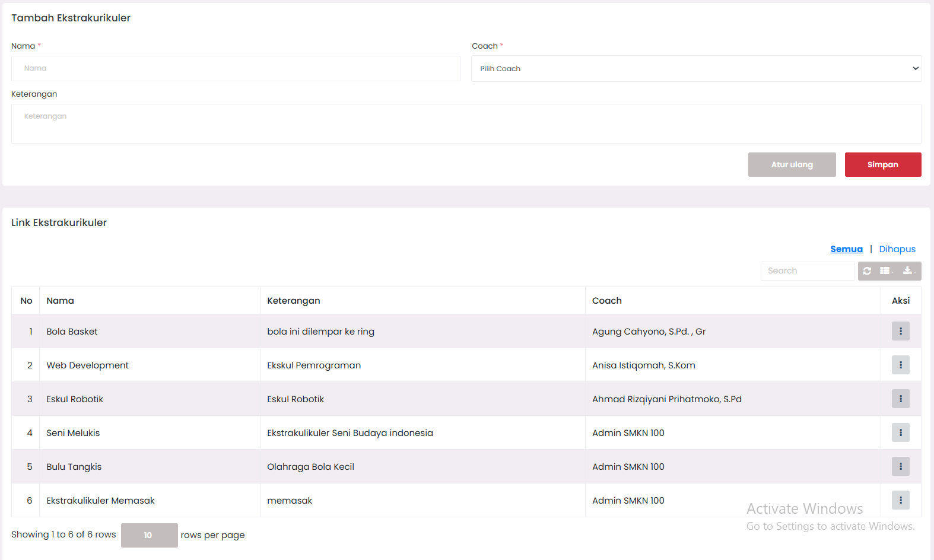Click the refresh table icon

coord(867,271)
